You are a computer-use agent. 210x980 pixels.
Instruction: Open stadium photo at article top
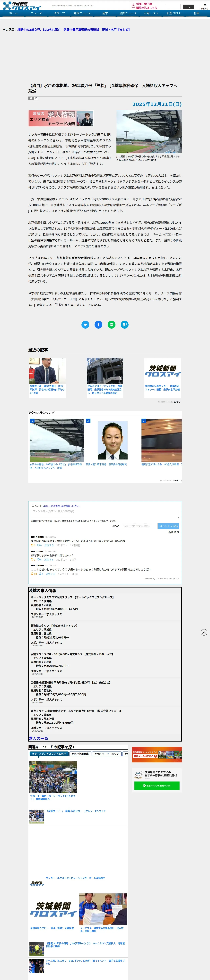[x=149, y=132]
